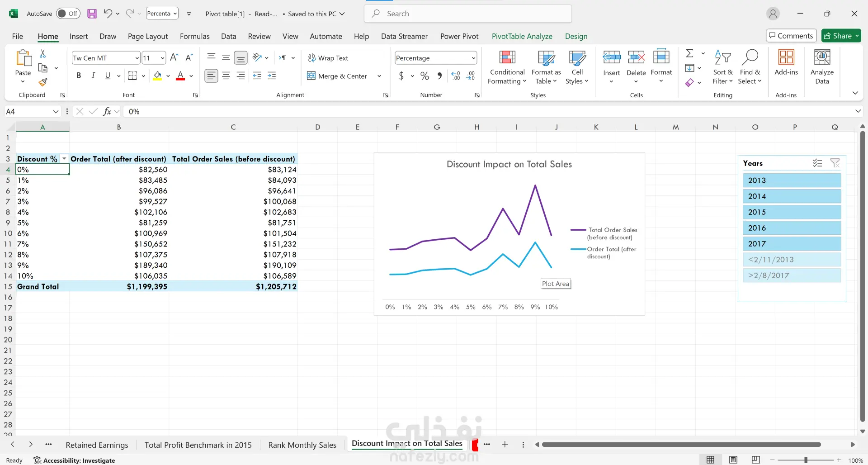This screenshot has width=868, height=465.
Task: Select 2015 in the Years slicer
Action: [791, 212]
